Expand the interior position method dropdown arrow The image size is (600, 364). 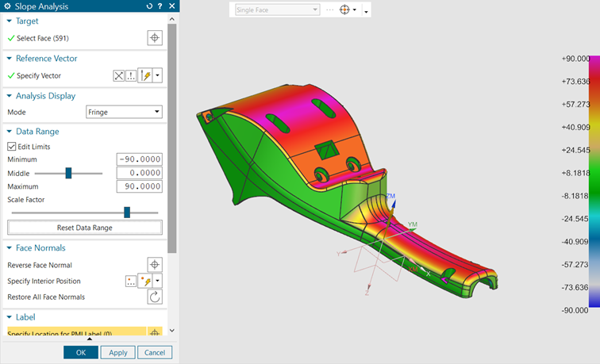158,282
